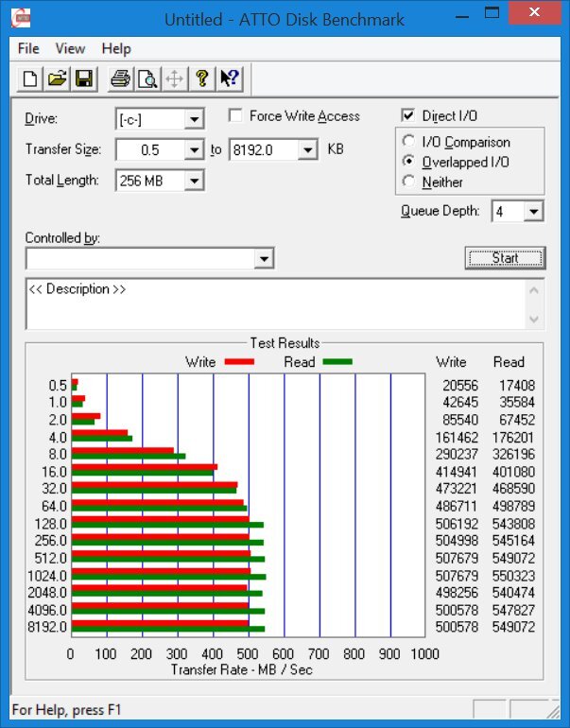The width and height of the screenshot is (570, 728).
Task: Click read value 468590
Action: coord(514,489)
